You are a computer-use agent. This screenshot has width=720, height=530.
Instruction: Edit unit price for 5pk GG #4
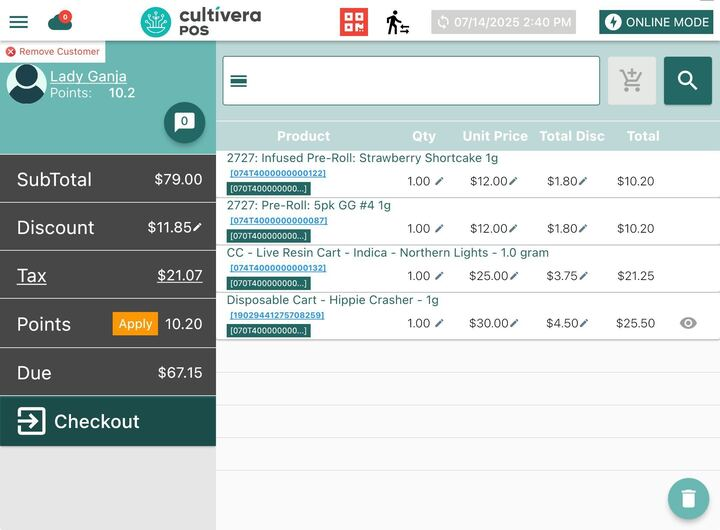coord(513,228)
